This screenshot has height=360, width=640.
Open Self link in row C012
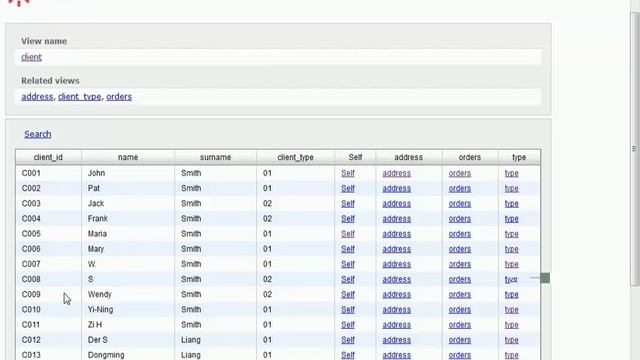pyautogui.click(x=348, y=340)
